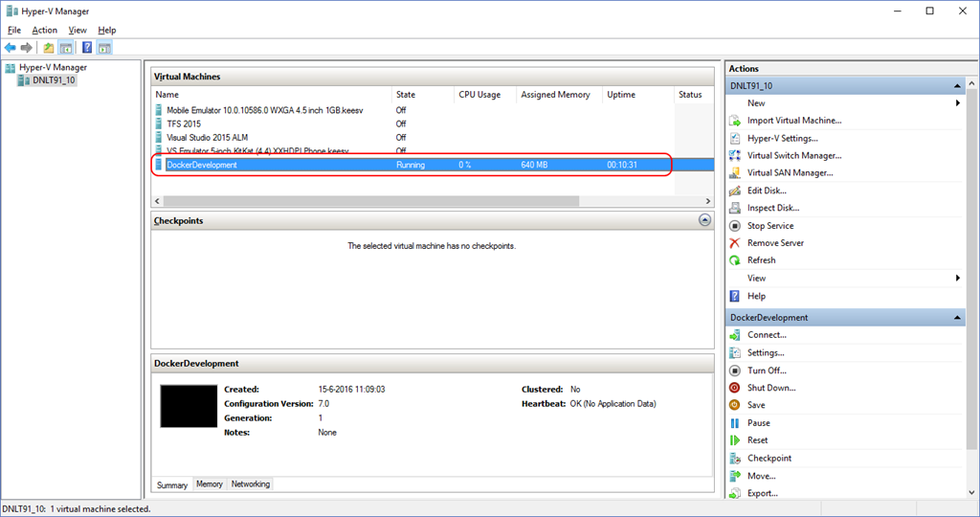Select Hyper-V Manager root tree node
This screenshot has width=980, height=517.
[46, 67]
